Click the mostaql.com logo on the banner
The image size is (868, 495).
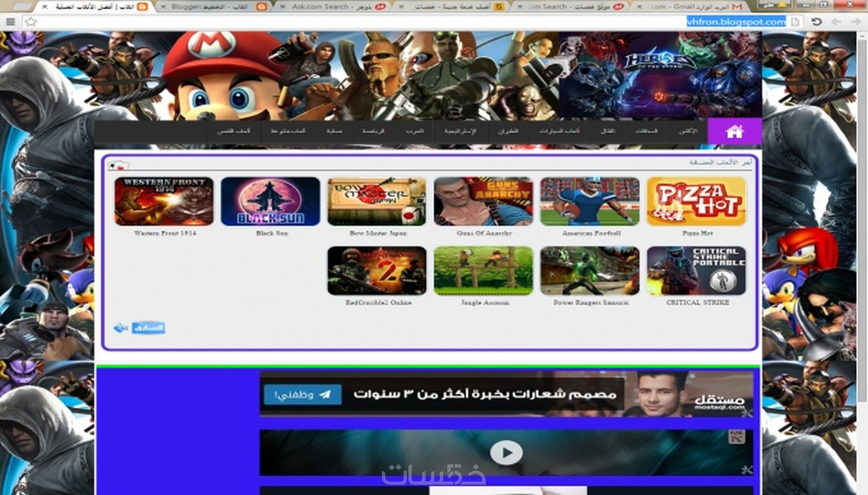[719, 402]
